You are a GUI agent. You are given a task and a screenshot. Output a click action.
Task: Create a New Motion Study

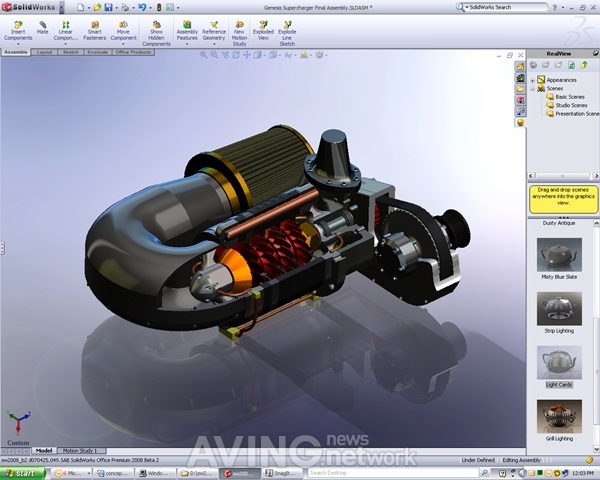point(239,34)
